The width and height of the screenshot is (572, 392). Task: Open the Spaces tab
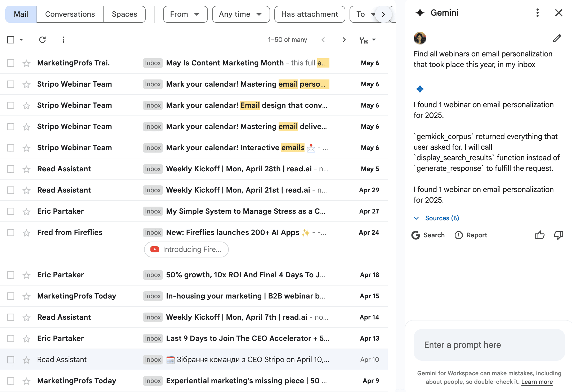point(124,14)
